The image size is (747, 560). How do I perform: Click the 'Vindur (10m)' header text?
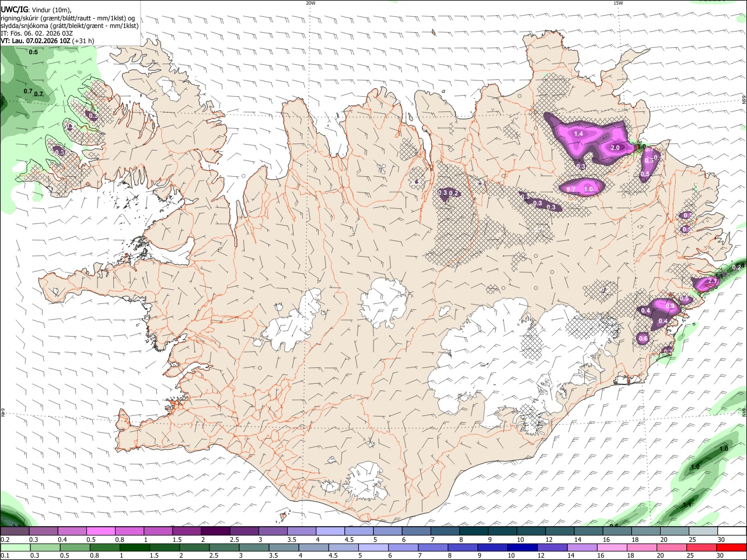50,10
